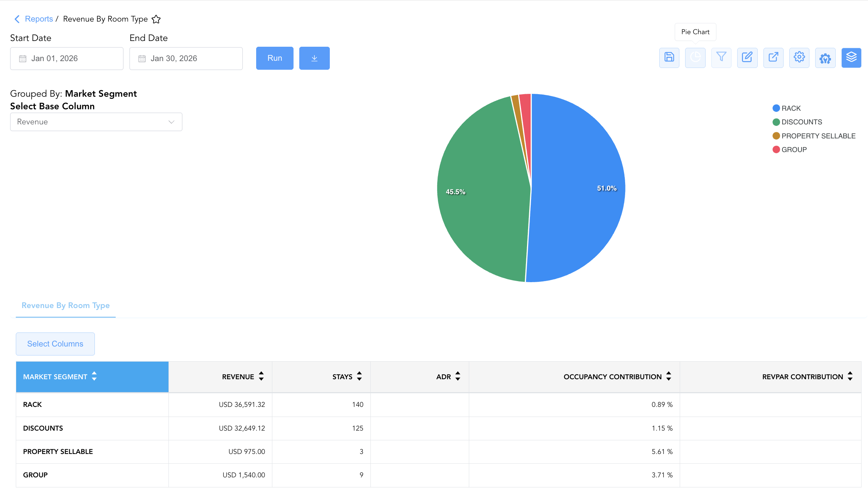Open the End Date calendar icon

point(142,59)
